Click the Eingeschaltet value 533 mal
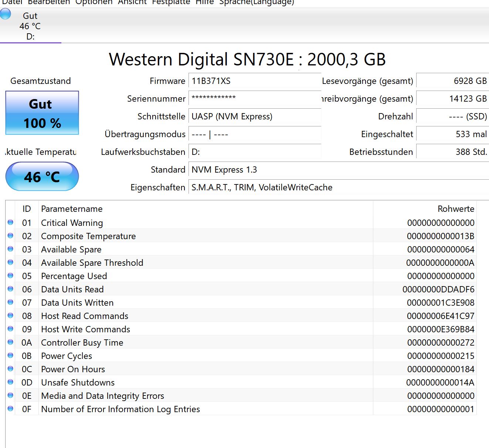 coord(452,134)
